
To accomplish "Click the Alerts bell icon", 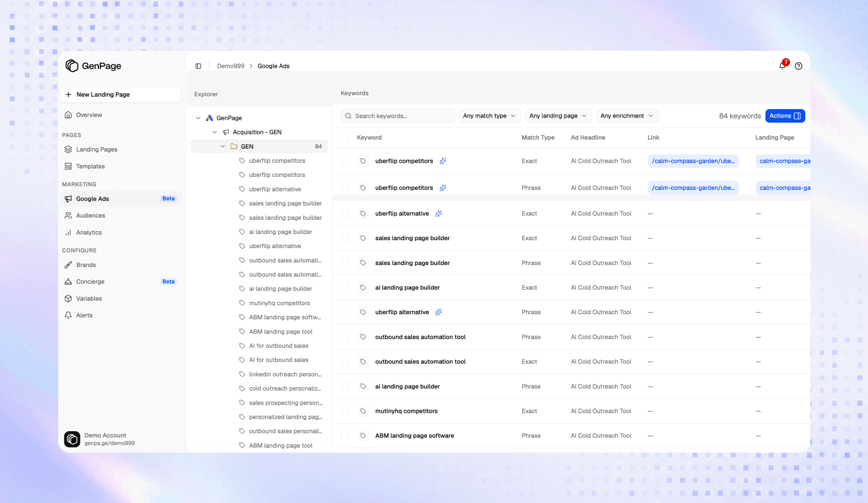I will (x=68, y=315).
